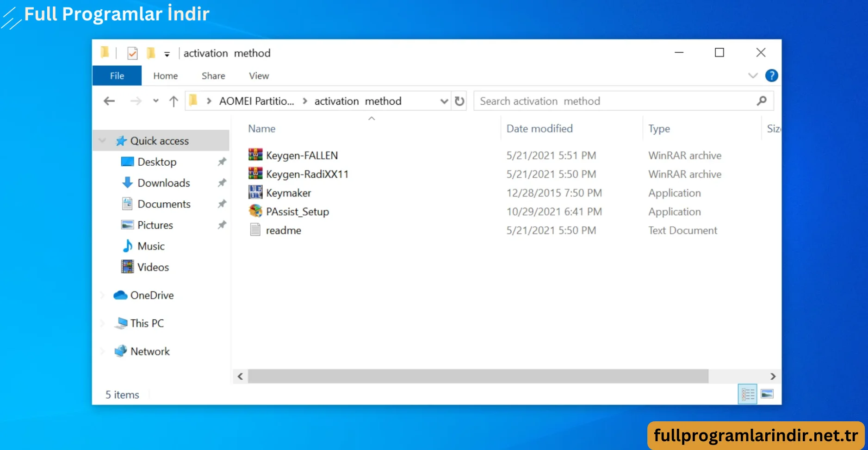Viewport: 868px width, 450px height.
Task: Expand the ribbon with the chevron
Action: click(753, 75)
